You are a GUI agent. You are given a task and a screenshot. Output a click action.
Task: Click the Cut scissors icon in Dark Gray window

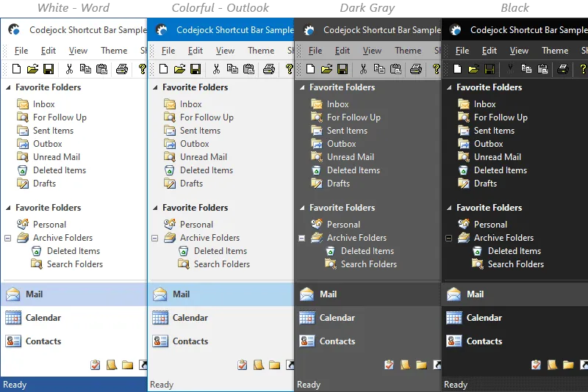pos(363,69)
